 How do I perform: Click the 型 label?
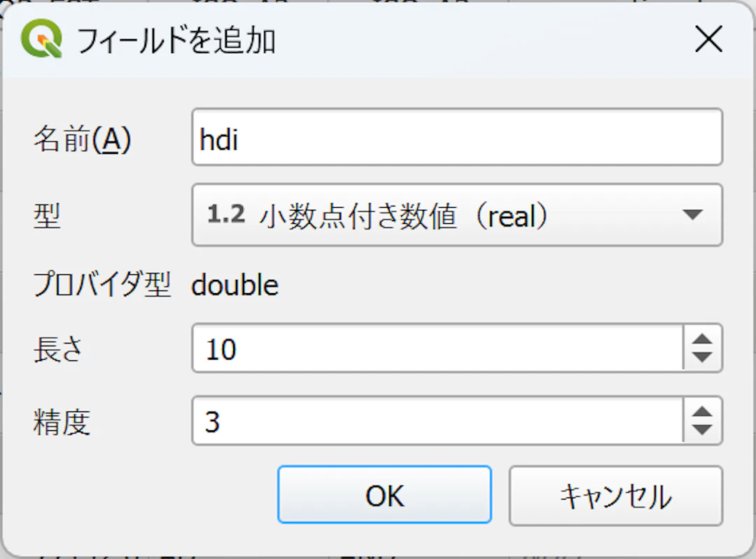(x=47, y=215)
